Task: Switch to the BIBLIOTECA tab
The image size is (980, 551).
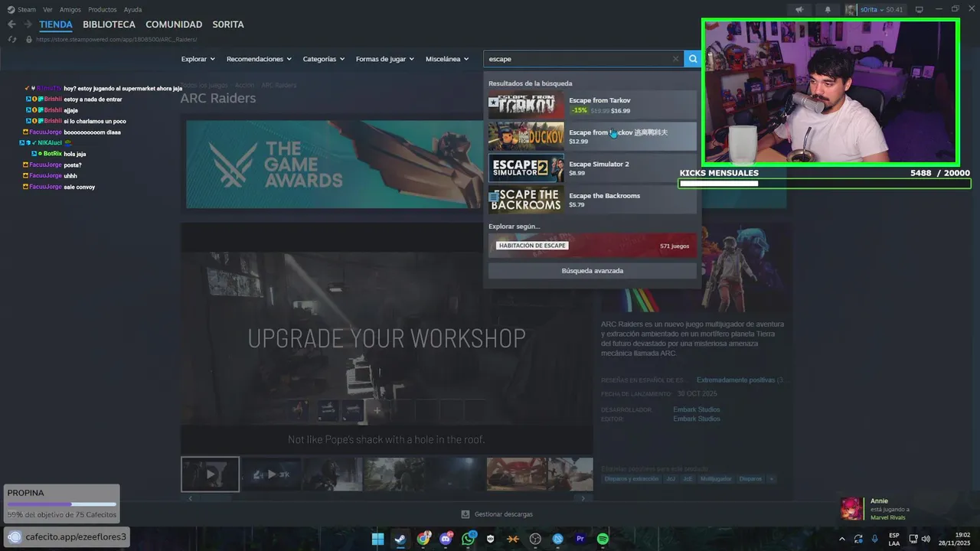Action: pyautogui.click(x=109, y=24)
